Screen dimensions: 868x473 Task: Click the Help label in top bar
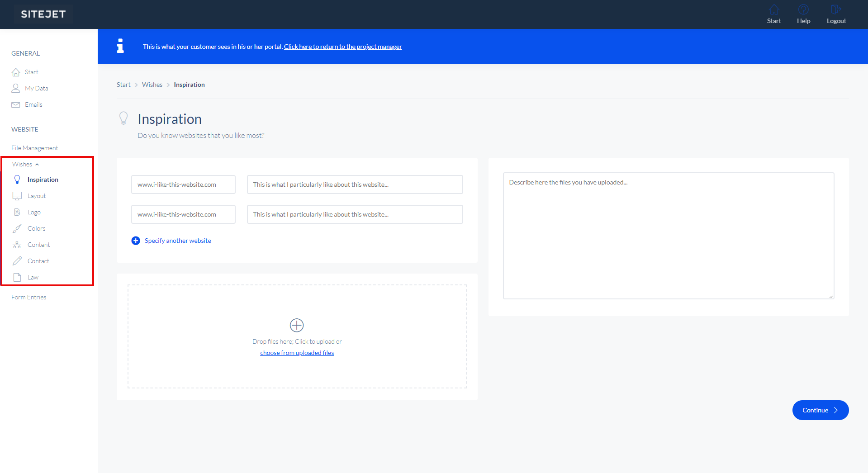click(x=804, y=21)
